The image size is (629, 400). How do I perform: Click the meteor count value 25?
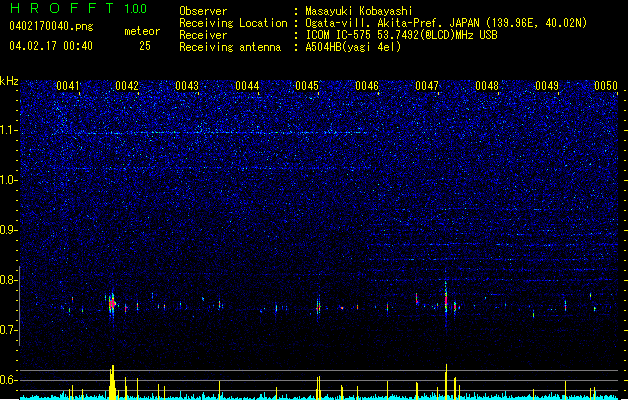pos(145,46)
